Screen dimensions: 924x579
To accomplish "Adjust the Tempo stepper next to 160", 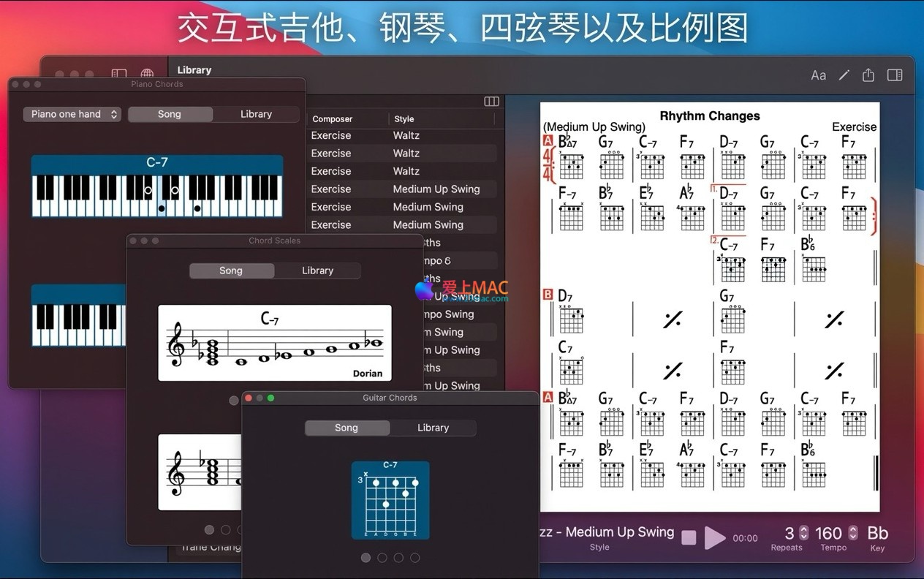I will pos(852,533).
